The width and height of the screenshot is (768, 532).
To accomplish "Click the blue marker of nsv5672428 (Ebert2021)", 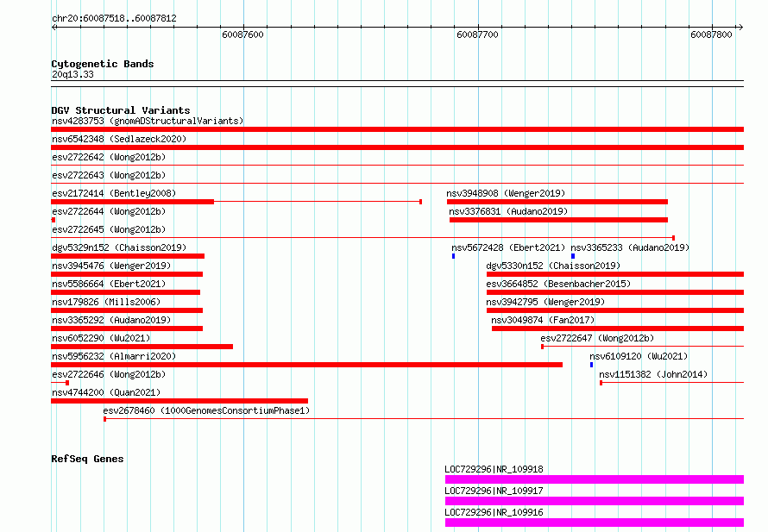I will 454,256.
